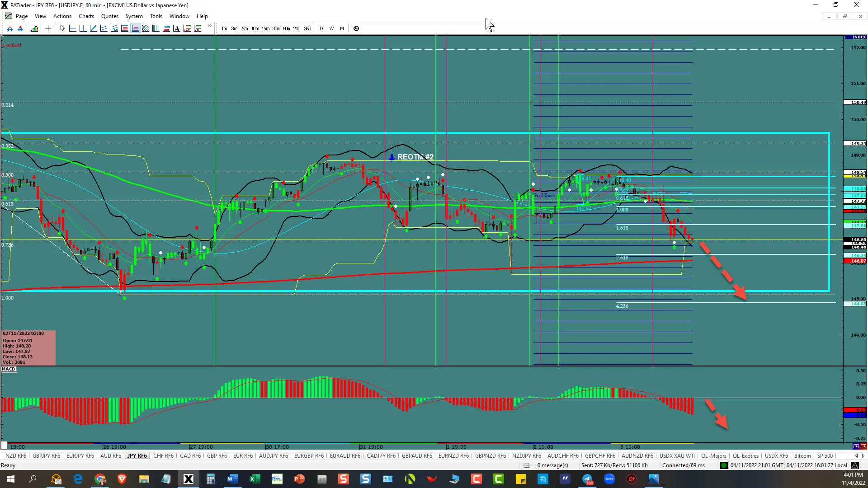
Task: Click the alert triangle icon in status bar
Action: click(855, 465)
